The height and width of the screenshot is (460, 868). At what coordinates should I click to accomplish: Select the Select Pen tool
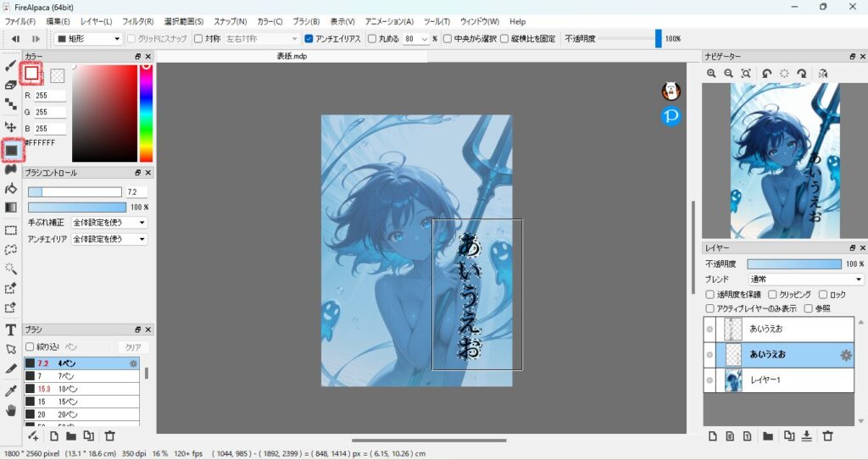(x=10, y=288)
